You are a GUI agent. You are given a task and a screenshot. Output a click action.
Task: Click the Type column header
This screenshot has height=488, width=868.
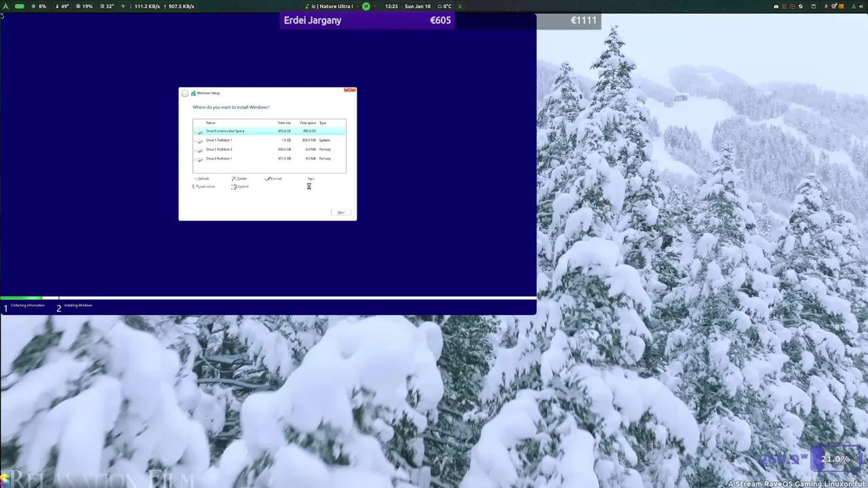coord(323,123)
